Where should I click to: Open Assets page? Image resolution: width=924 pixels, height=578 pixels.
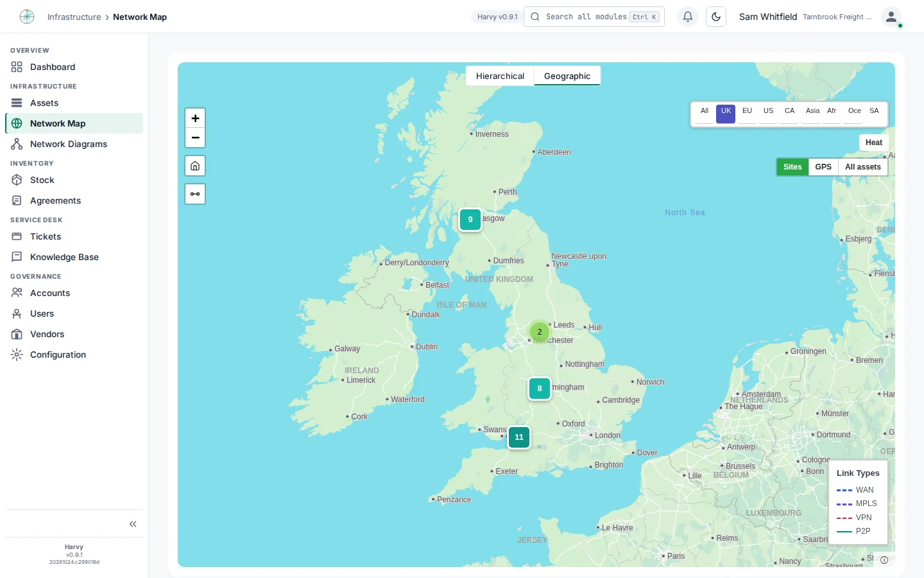pyautogui.click(x=74, y=103)
